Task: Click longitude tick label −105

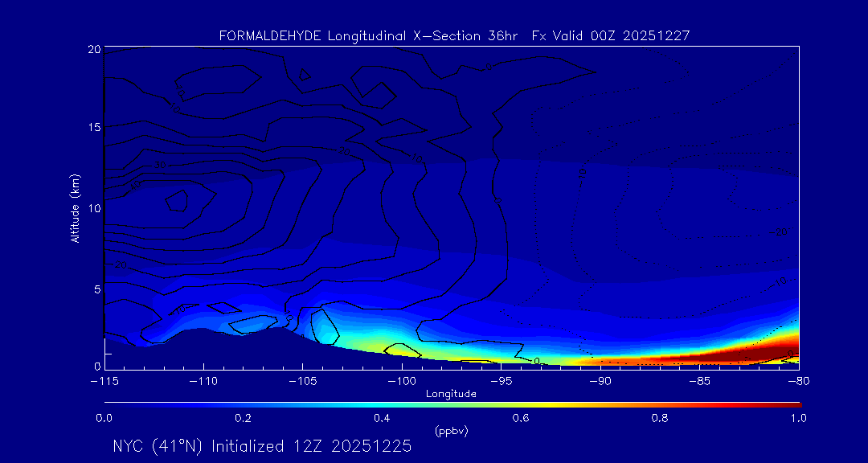Action: 303,382
